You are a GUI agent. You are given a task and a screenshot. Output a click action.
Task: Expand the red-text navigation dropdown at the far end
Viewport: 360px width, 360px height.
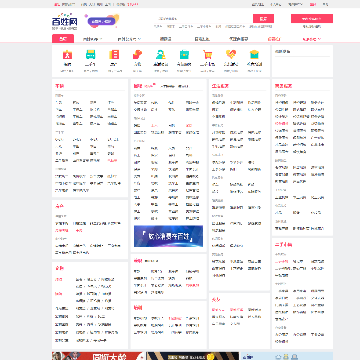coord(312,39)
